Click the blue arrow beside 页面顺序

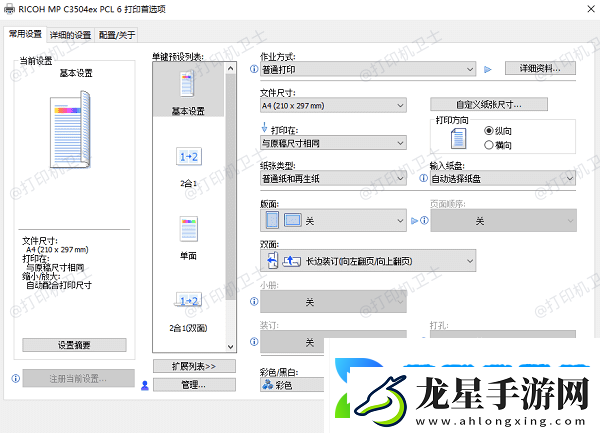414,221
